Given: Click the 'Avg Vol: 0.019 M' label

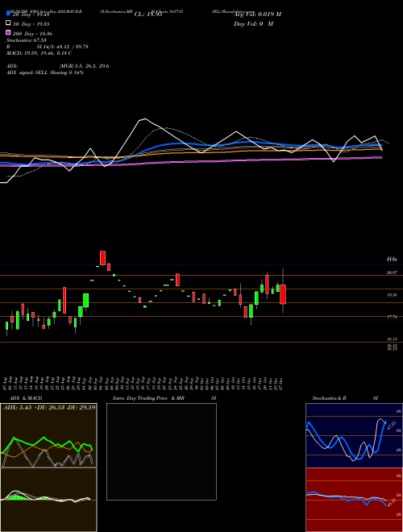Looking at the screenshot, I should 257,15.
